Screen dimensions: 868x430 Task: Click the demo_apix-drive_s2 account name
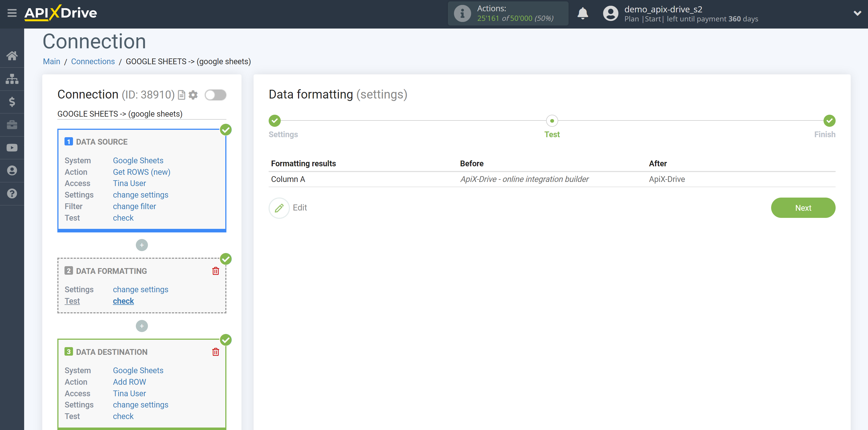(x=663, y=9)
